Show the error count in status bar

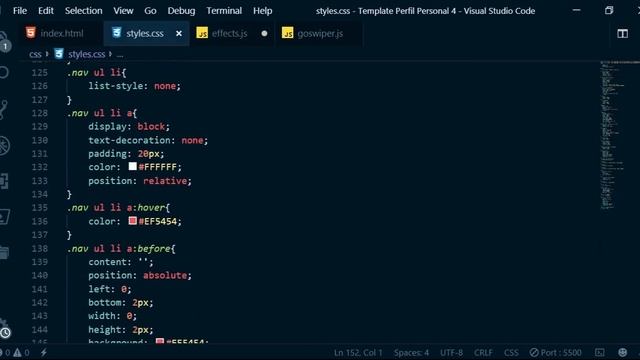(5, 353)
